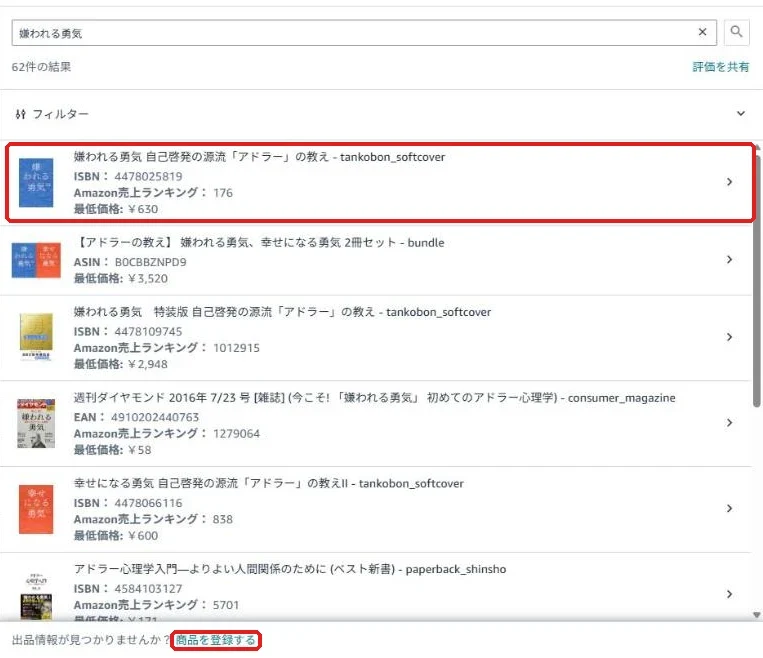Click ISBN 4478109745 text
Image resolution: width=763 pixels, height=658 pixels.
pos(128,331)
